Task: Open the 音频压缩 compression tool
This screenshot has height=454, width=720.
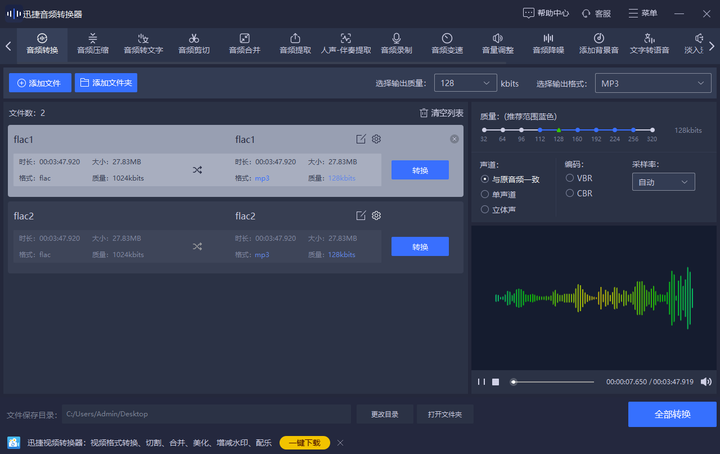Action: (x=93, y=44)
